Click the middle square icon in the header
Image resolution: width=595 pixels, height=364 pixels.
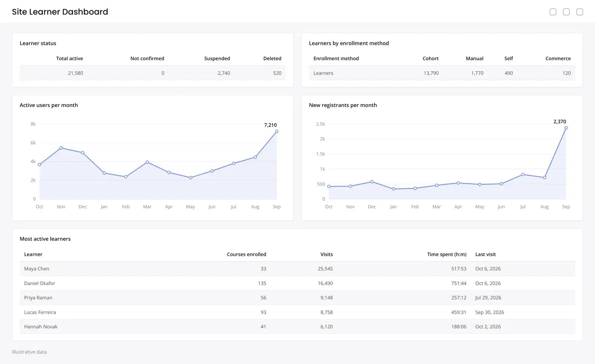click(x=566, y=12)
